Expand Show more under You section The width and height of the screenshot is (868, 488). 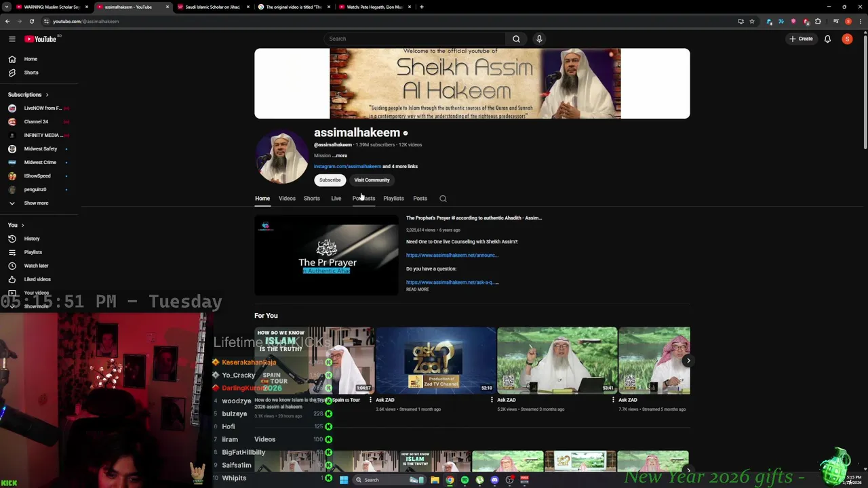click(x=39, y=306)
